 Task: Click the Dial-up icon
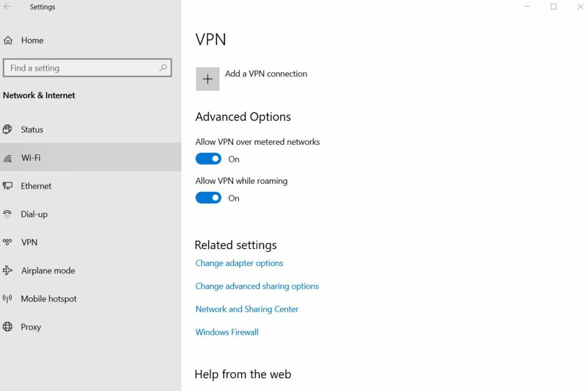[7, 214]
